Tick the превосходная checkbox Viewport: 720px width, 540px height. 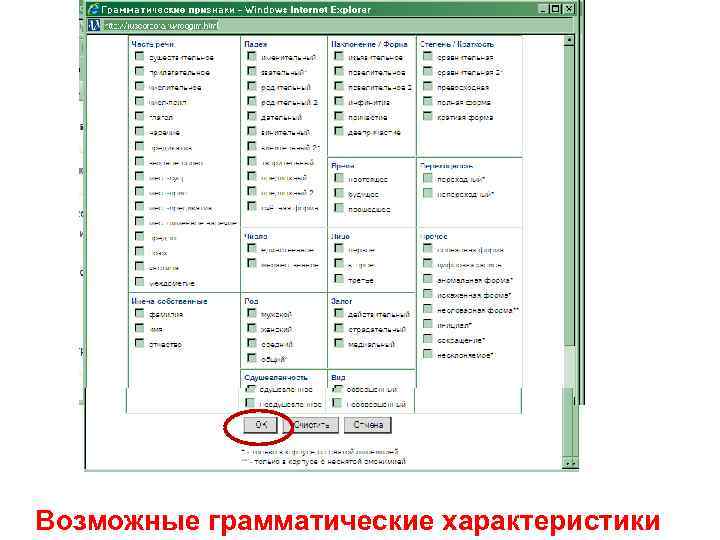428,86
